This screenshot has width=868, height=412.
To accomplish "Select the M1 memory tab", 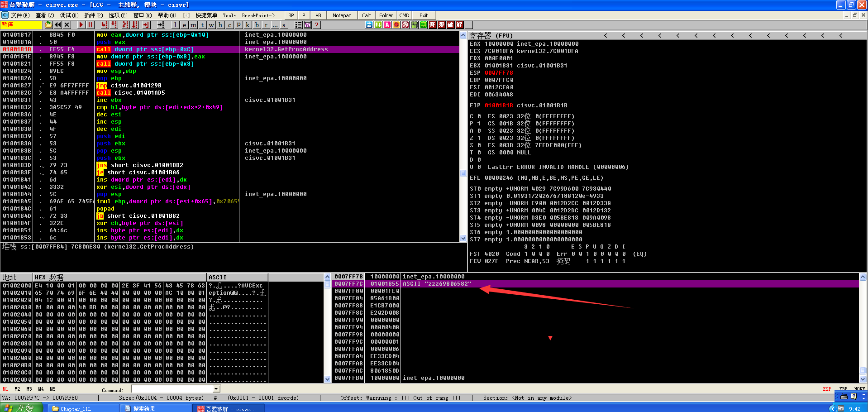I will 5,389.
